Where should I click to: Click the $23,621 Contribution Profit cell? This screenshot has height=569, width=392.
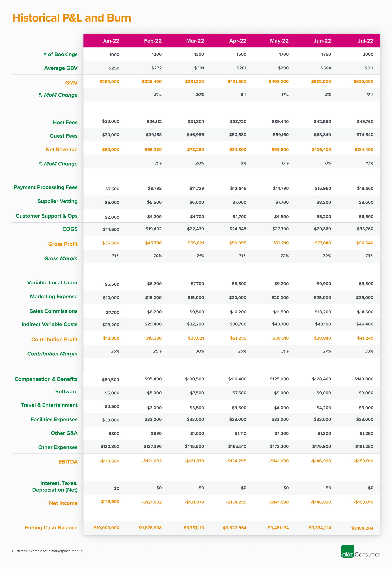pyautogui.click(x=196, y=338)
